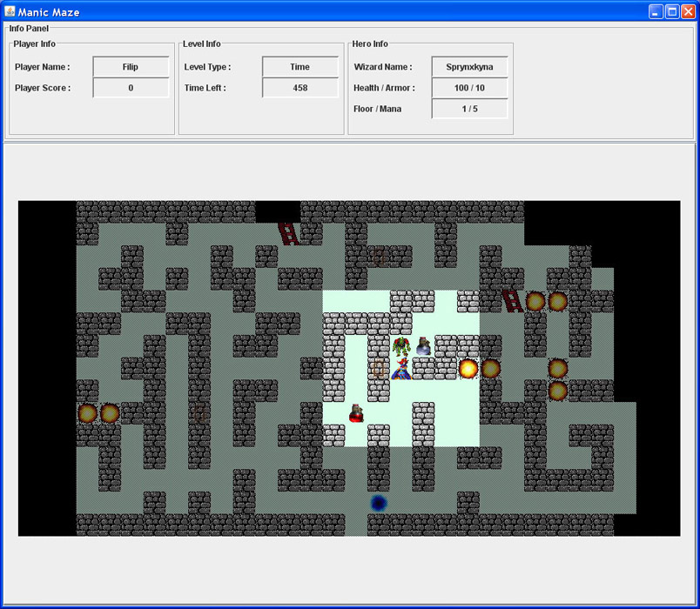
Task: Pick up the blue mana potion flask
Action: pos(423,346)
